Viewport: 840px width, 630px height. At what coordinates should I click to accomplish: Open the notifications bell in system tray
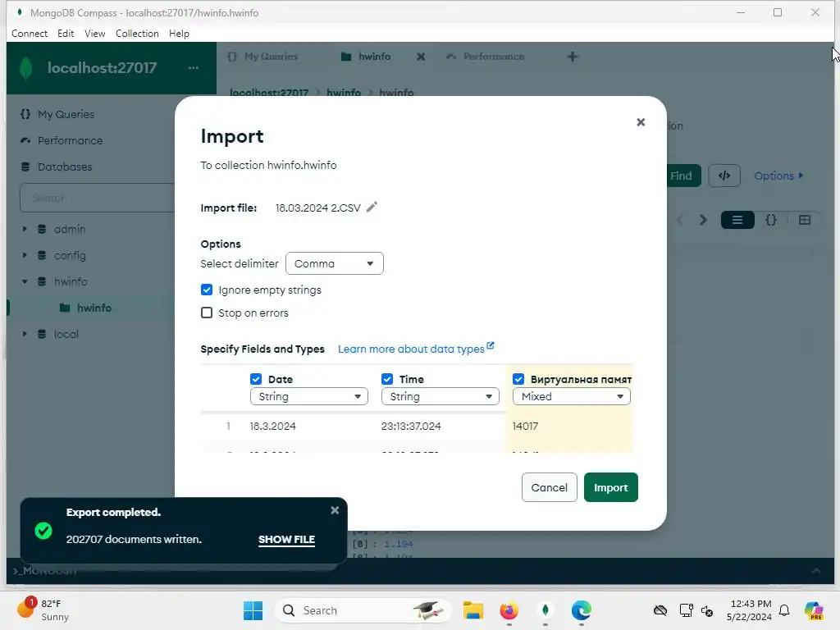[x=784, y=610]
